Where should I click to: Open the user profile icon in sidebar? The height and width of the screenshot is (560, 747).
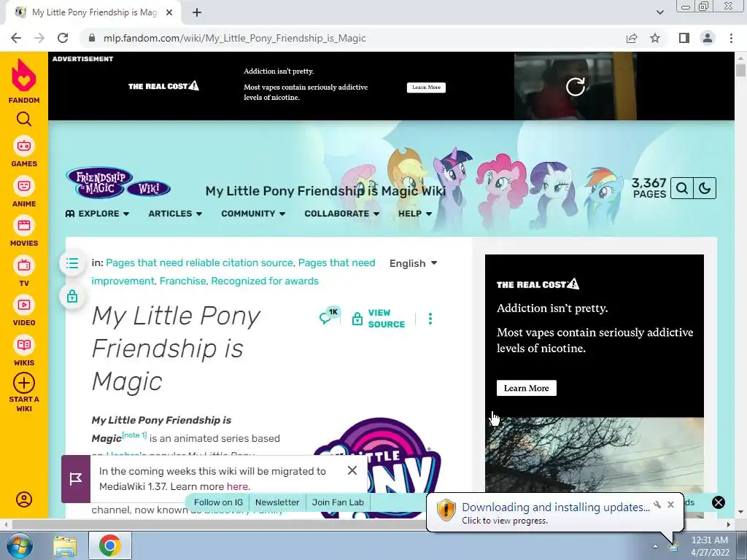24,499
